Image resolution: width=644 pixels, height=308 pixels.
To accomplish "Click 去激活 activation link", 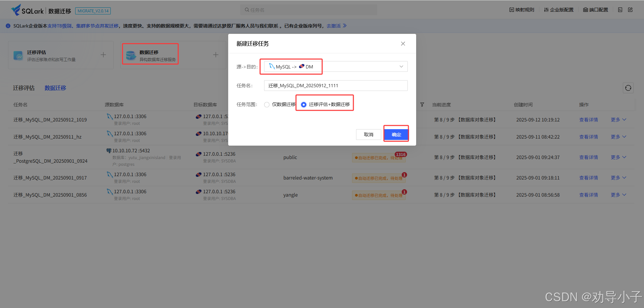I will click(x=334, y=26).
